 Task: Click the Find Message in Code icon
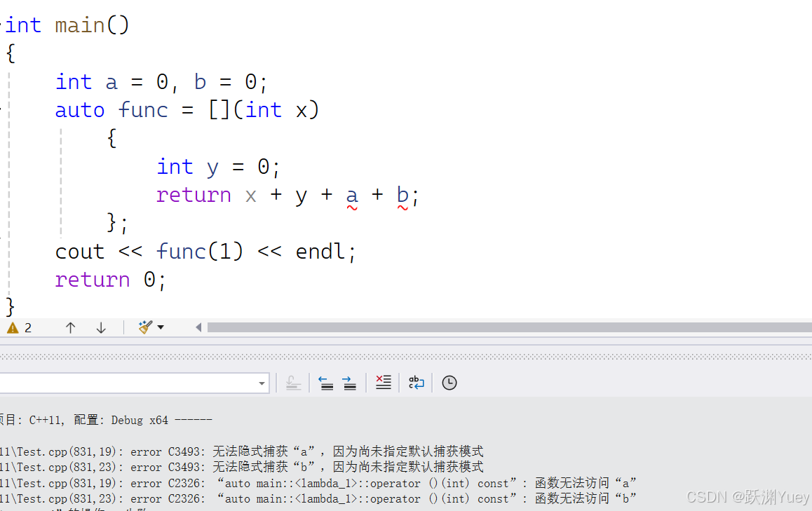293,383
